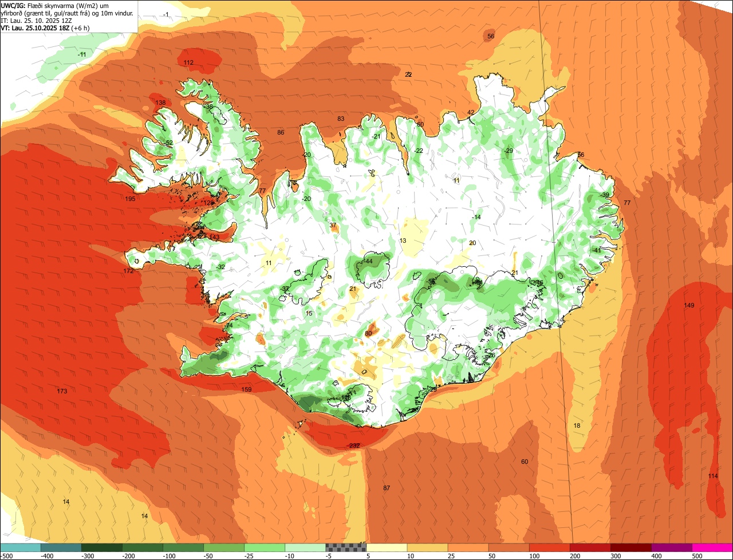Click the magenta swatch right of 500
The image size is (733, 560).
pyautogui.click(x=712, y=548)
